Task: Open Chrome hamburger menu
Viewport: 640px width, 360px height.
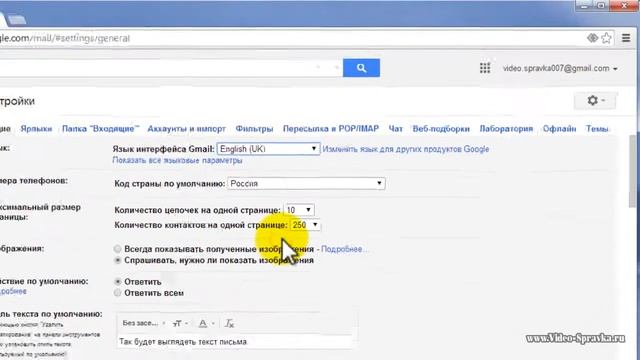Action: pos(626,38)
